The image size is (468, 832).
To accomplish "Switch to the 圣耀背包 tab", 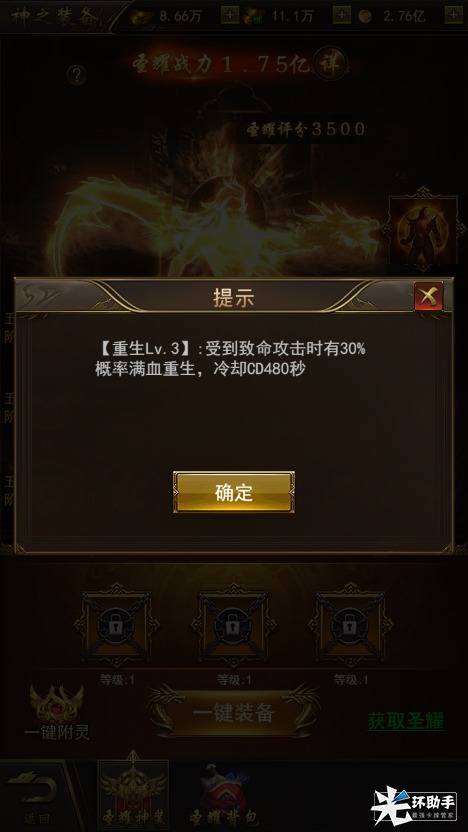I will click(x=224, y=796).
